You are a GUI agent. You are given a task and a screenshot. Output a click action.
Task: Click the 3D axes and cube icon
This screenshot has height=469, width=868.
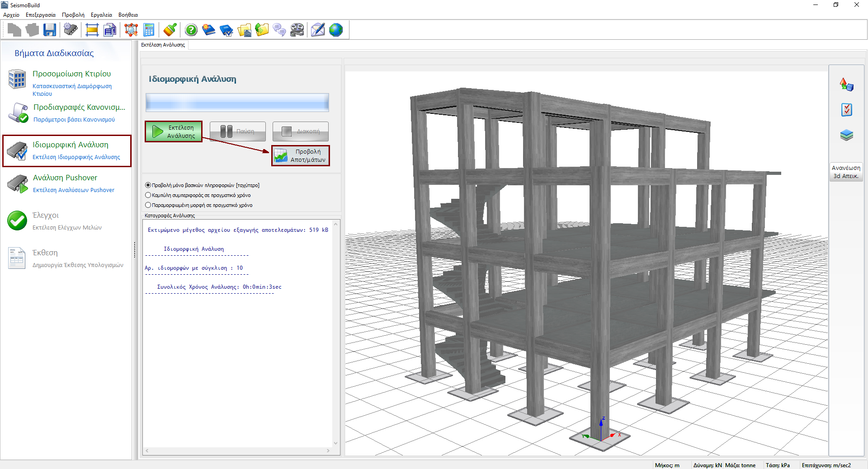pyautogui.click(x=846, y=84)
